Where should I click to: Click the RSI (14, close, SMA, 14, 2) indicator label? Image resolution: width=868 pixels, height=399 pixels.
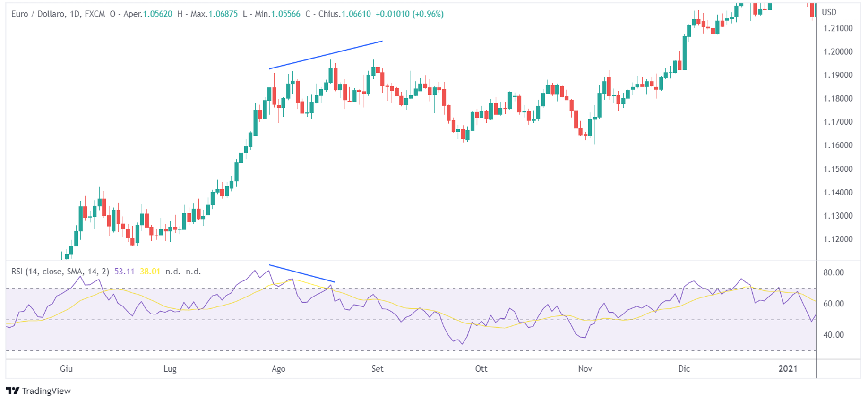[x=60, y=272]
